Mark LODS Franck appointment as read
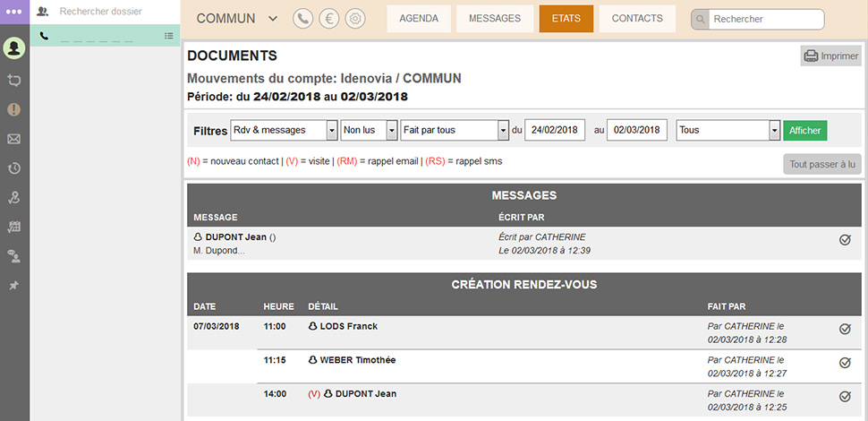 [x=845, y=329]
